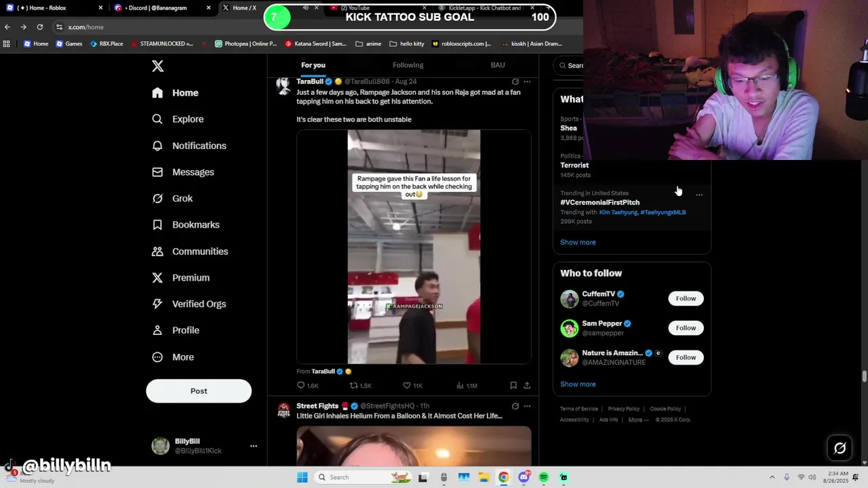Open the Terrorist trending topic
868x488 pixels.
(x=574, y=165)
